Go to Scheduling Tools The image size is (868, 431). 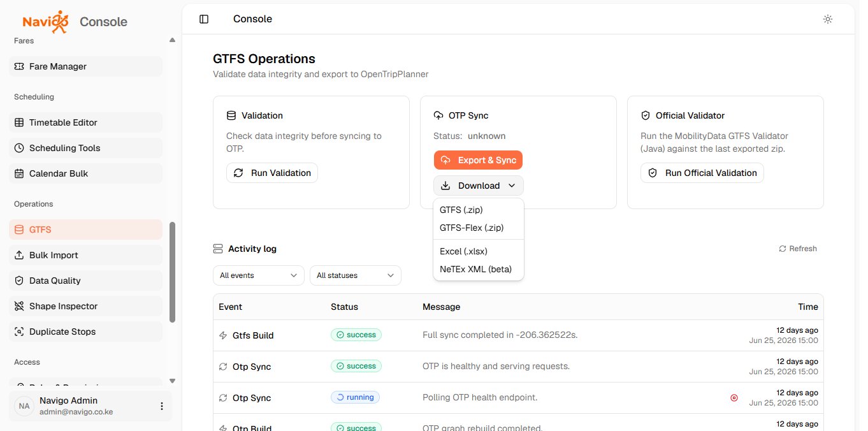(x=85, y=148)
